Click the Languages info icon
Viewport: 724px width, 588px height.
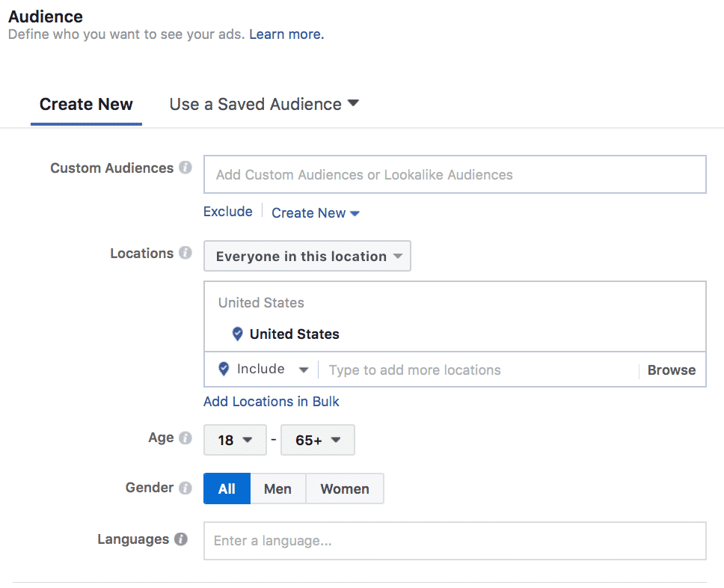tap(181, 539)
